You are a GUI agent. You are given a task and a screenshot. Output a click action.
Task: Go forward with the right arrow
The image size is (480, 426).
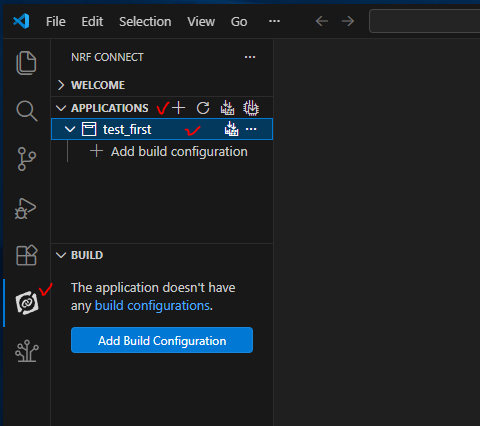click(348, 21)
